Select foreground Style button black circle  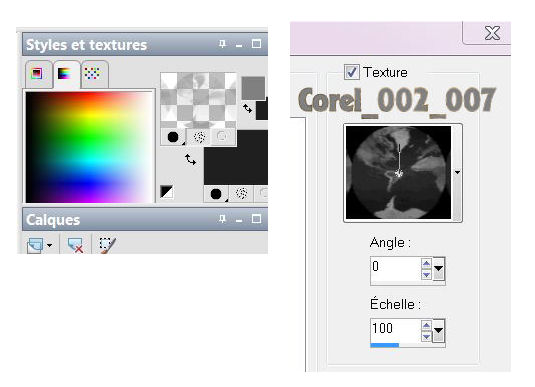[173, 137]
